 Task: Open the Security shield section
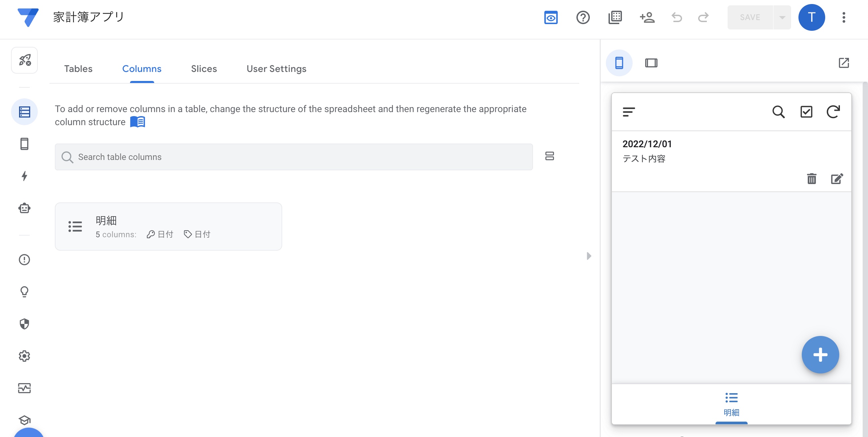click(x=24, y=324)
